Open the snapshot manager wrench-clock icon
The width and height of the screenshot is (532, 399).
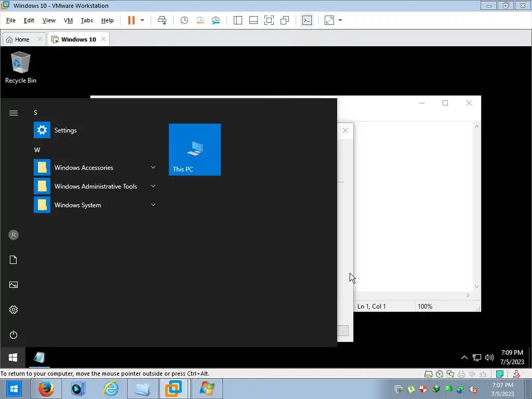pos(216,20)
